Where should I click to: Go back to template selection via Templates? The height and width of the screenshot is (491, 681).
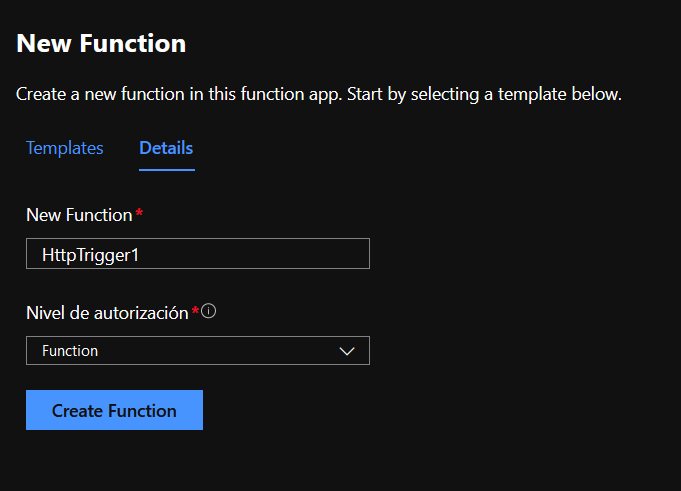[65, 148]
